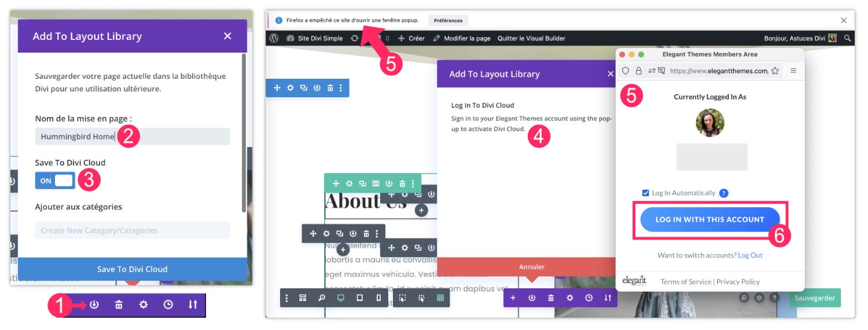Open row settings gear in green toolbar
The width and height of the screenshot is (868, 330).
point(349,184)
